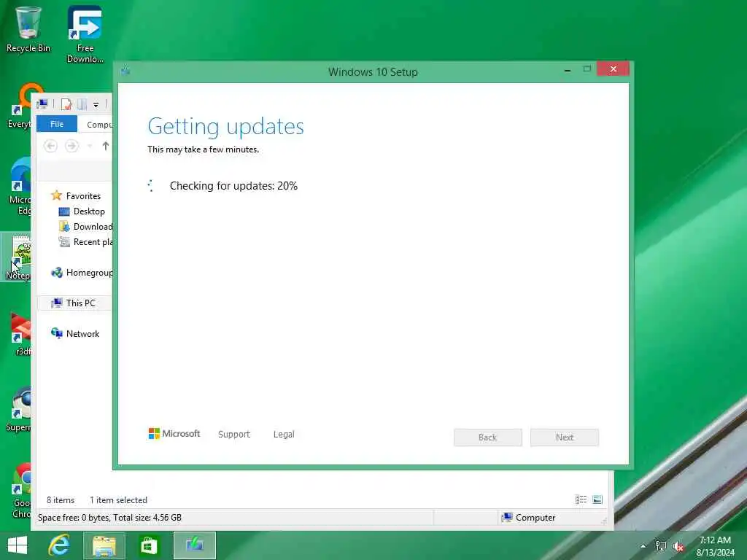The image size is (747, 560).
Task: Click Explorer Back navigation arrow
Action: click(x=50, y=146)
